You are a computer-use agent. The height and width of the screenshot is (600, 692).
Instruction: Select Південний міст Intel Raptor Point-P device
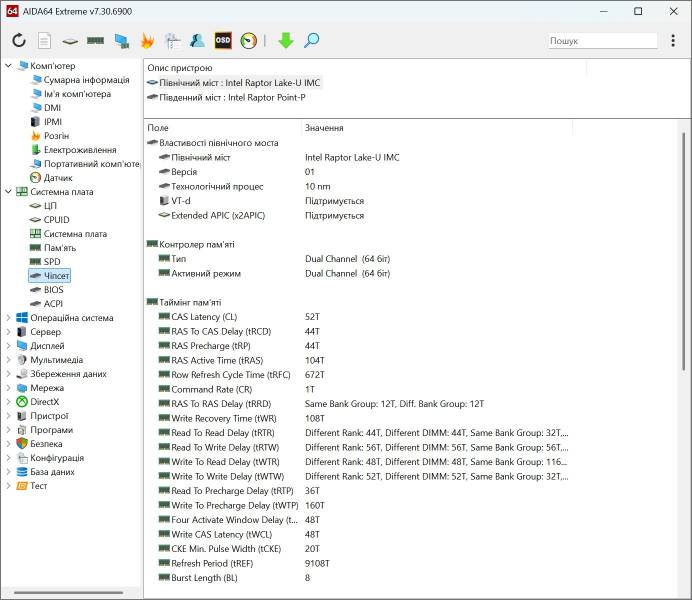(232, 98)
